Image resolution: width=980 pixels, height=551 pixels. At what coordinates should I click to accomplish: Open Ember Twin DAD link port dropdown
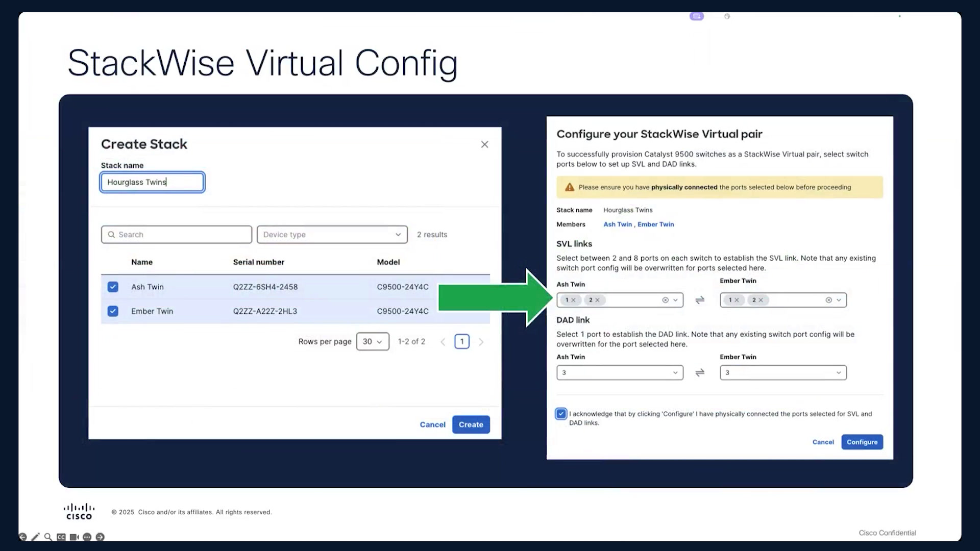[783, 372]
